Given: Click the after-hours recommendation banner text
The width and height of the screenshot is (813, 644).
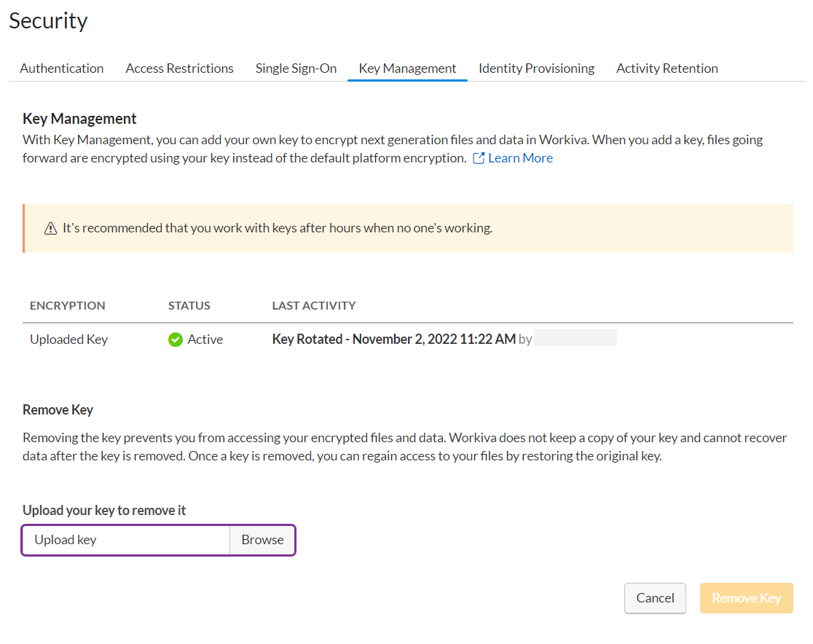Looking at the screenshot, I should click(x=278, y=228).
